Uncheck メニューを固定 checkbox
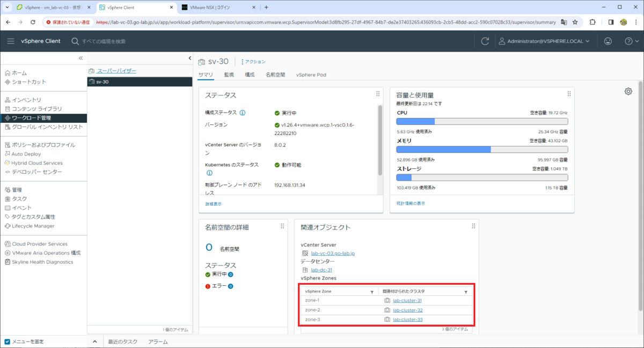The width and height of the screenshot is (644, 348). [7, 342]
